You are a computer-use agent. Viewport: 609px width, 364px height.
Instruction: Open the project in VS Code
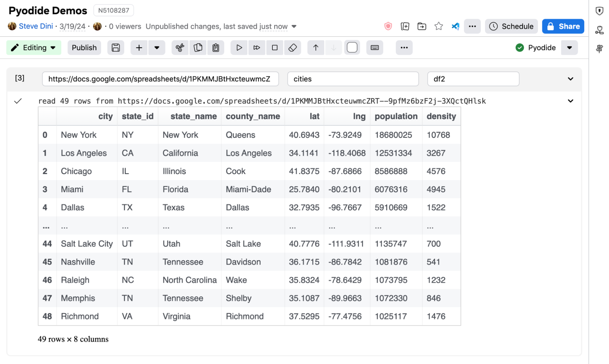[x=455, y=26]
